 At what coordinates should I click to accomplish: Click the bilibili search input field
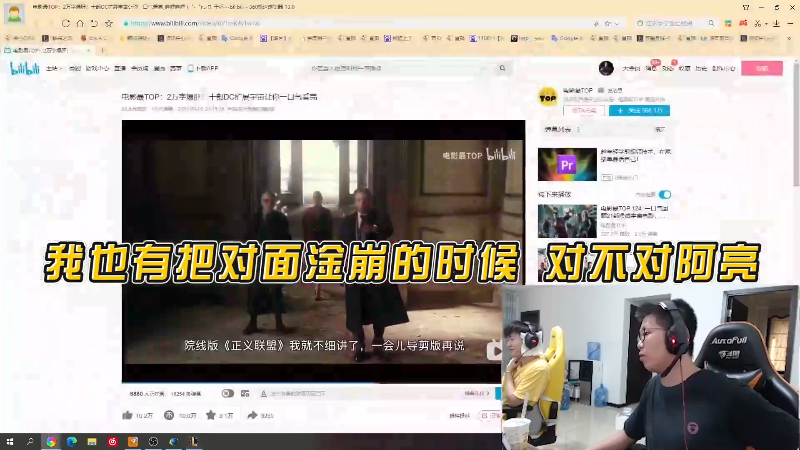tap(403, 68)
